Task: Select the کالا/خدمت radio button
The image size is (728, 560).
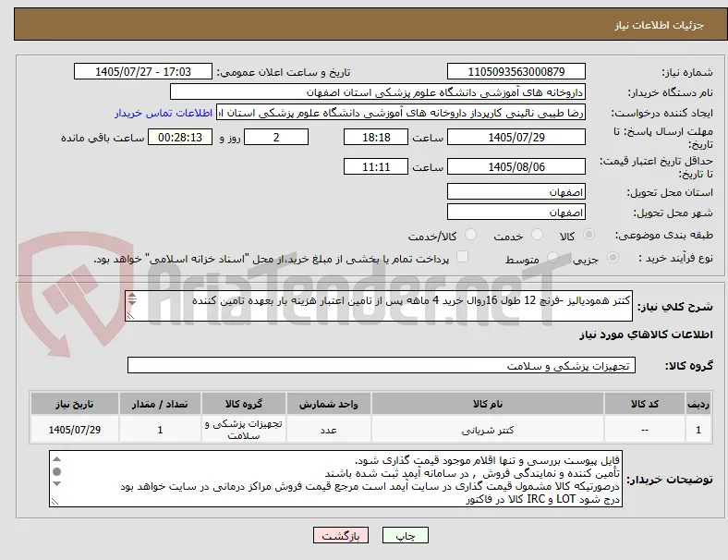Action: [x=470, y=235]
